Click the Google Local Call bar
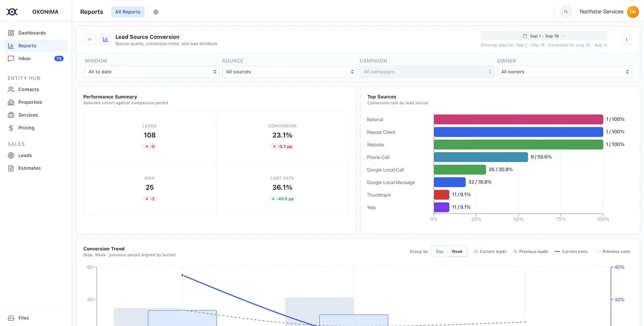 (460, 169)
